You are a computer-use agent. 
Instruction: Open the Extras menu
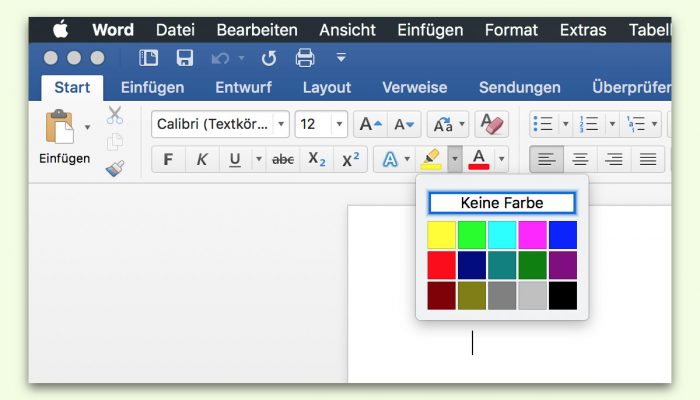[583, 30]
